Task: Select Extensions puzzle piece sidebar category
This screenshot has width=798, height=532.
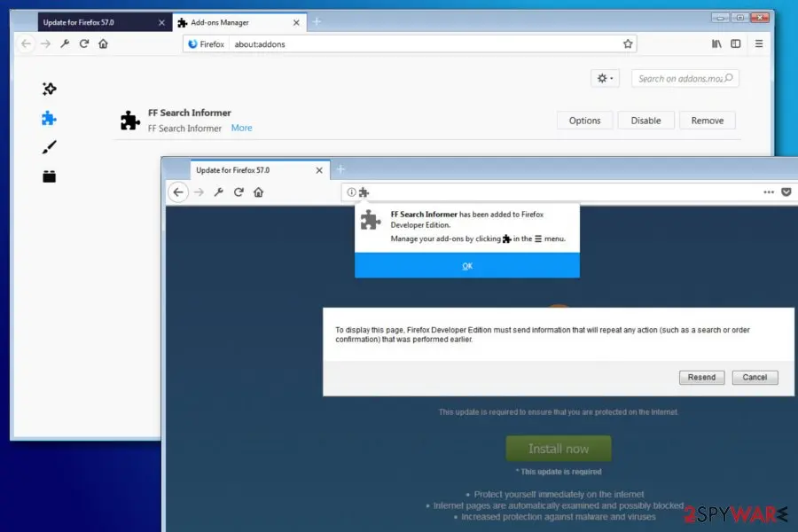Action: click(49, 118)
